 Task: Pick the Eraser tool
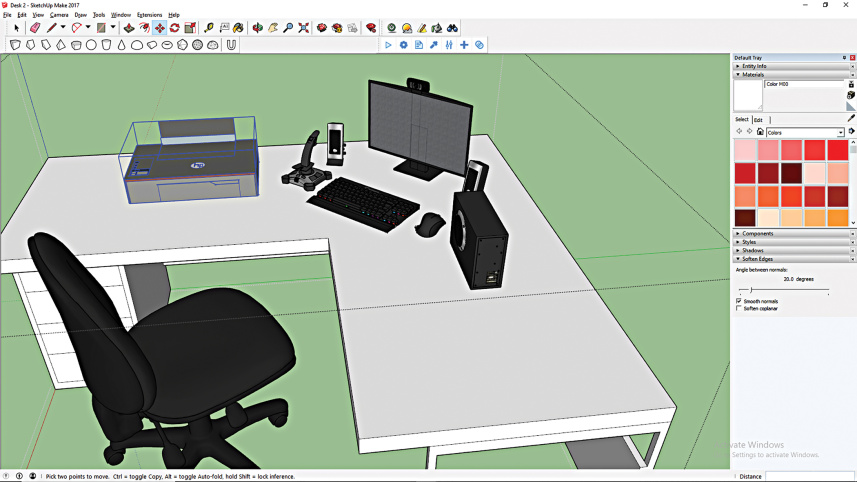coord(35,28)
